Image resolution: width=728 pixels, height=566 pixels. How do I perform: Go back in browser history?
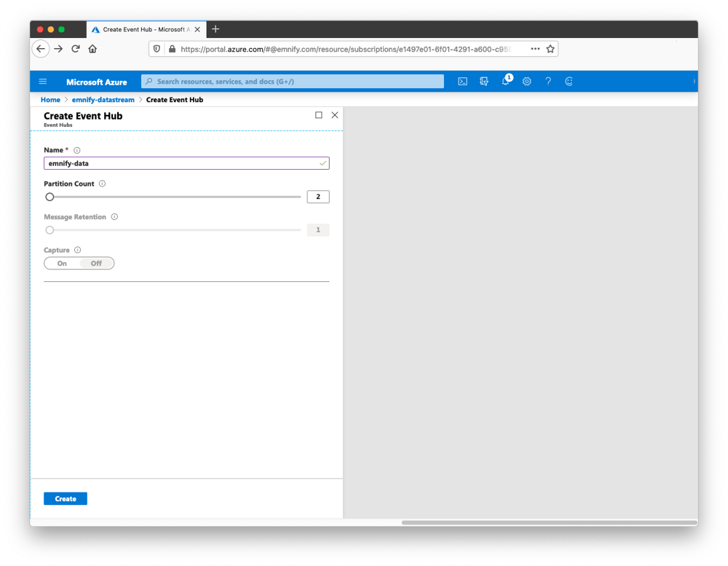coord(41,49)
